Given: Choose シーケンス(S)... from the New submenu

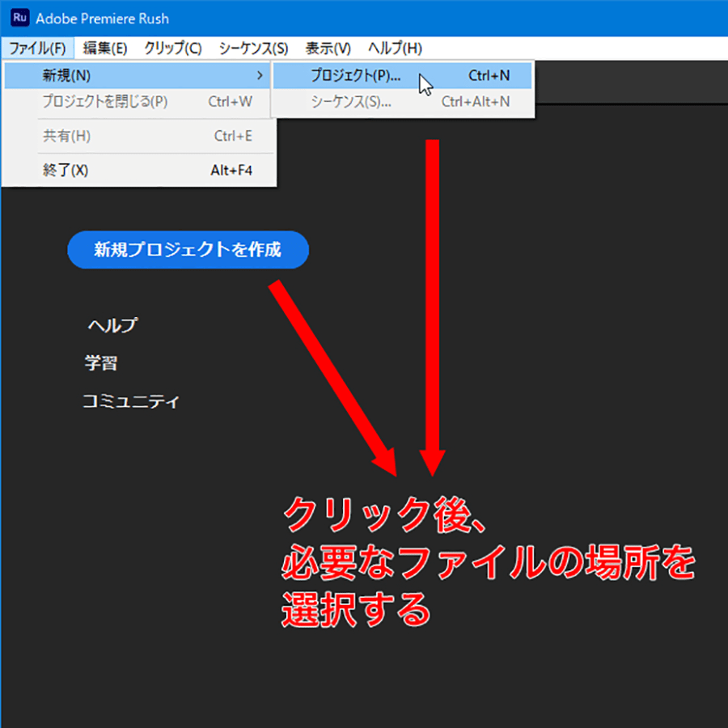Looking at the screenshot, I should [x=402, y=102].
